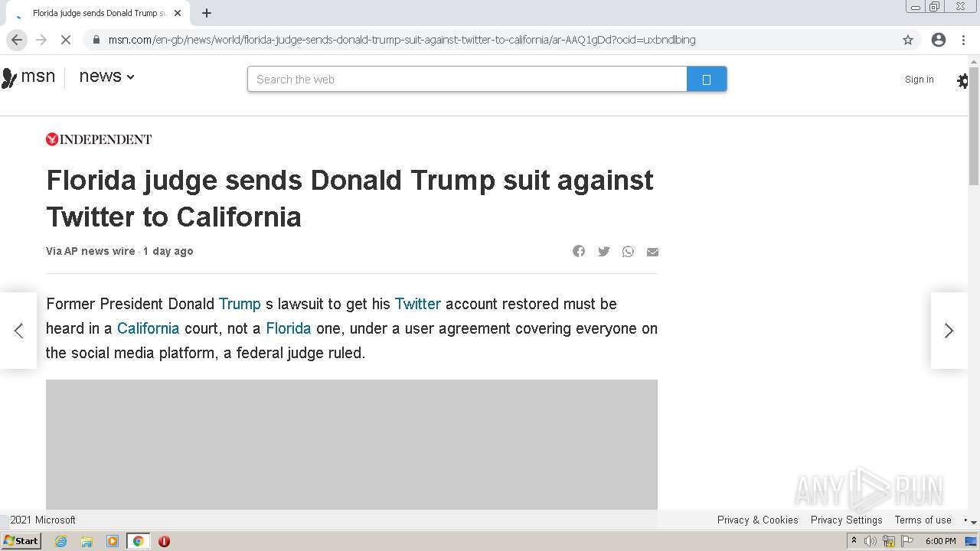980x551 pixels.
Task: Open the red Opera taskbar icon
Action: pyautogui.click(x=164, y=541)
